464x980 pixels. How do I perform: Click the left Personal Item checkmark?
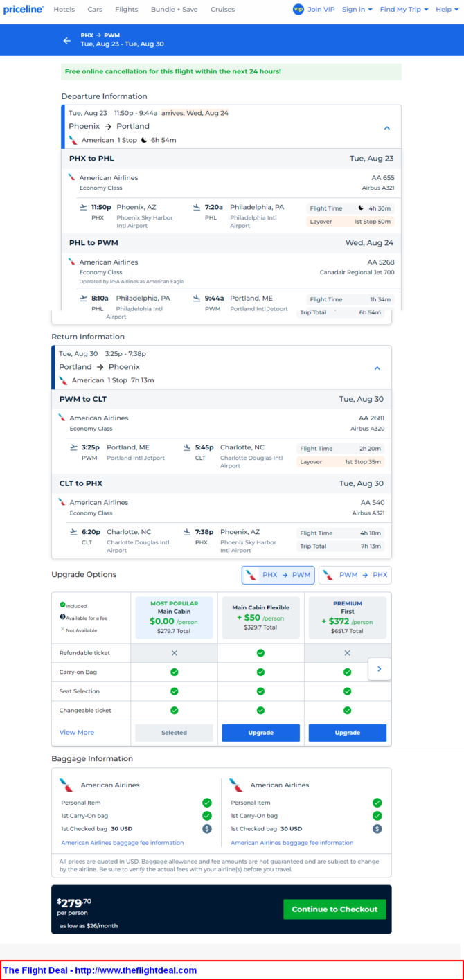[x=206, y=803]
